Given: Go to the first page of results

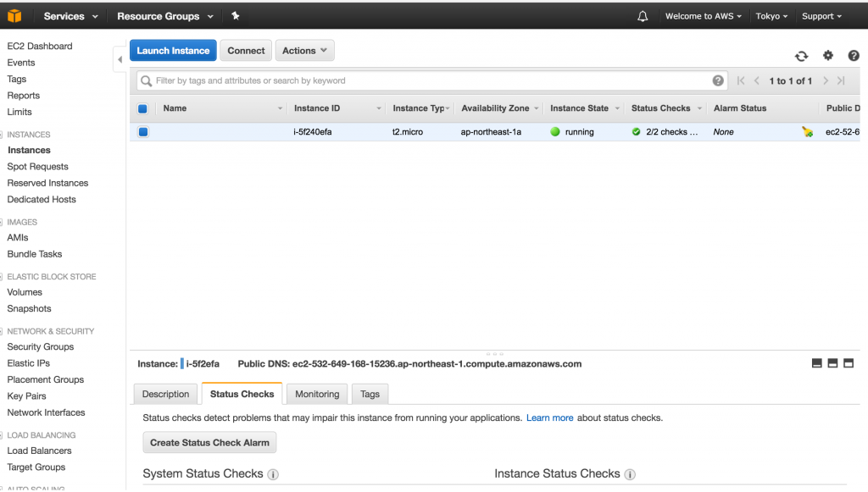Looking at the screenshot, I should click(741, 80).
